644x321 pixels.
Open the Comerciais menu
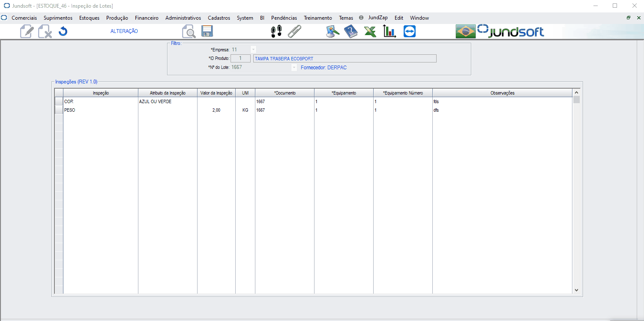[x=24, y=18]
